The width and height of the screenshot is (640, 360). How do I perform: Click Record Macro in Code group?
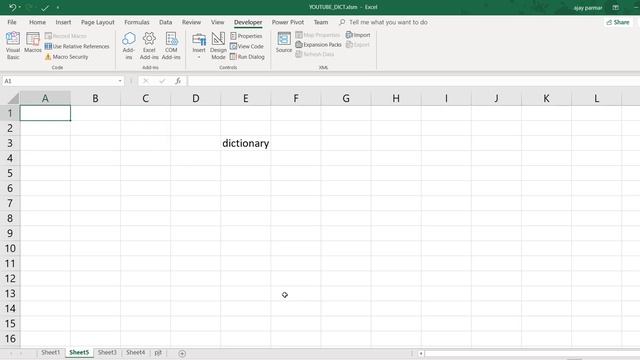tap(65, 36)
